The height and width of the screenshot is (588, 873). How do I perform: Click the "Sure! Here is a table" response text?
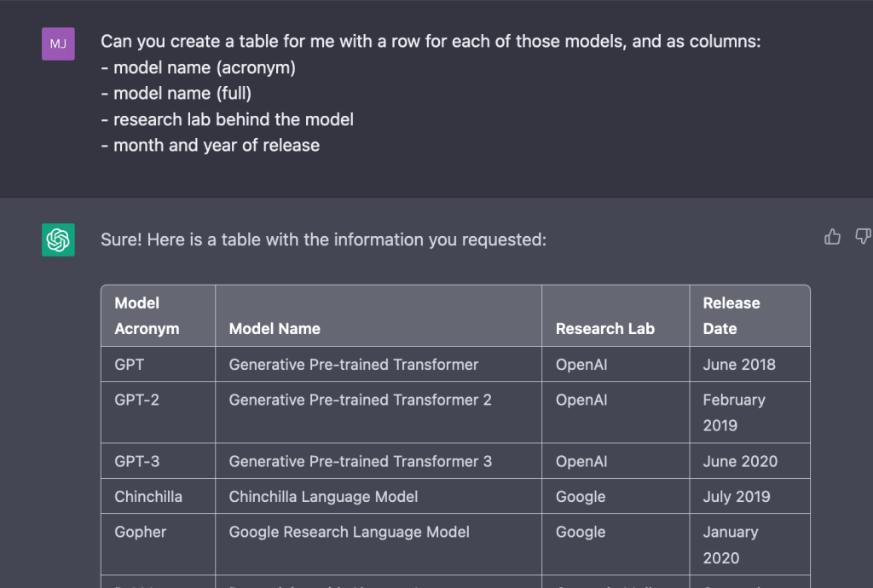(323, 240)
